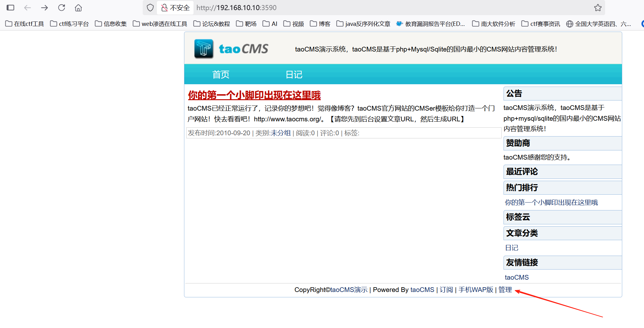Viewport: 644px width, 328px height.
Task: Open the 教育漏洞报告平台 bookmark
Action: (431, 24)
